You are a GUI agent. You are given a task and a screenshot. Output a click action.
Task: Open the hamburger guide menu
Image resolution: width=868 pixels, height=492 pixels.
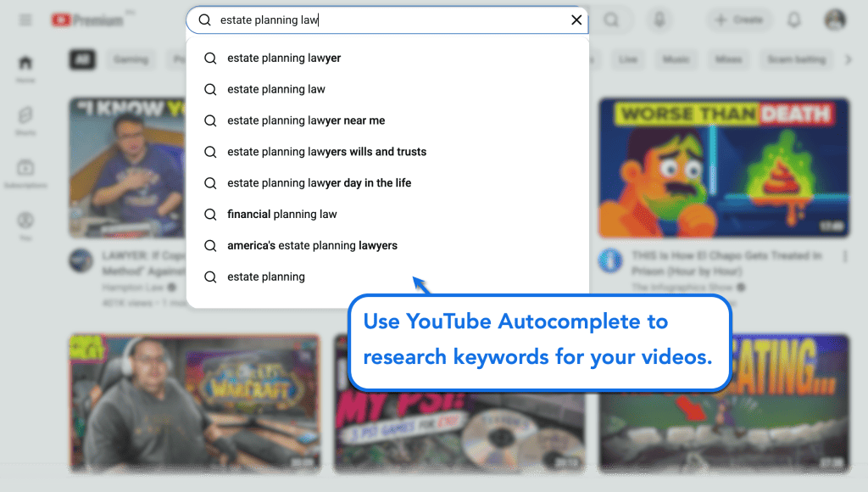pyautogui.click(x=25, y=20)
